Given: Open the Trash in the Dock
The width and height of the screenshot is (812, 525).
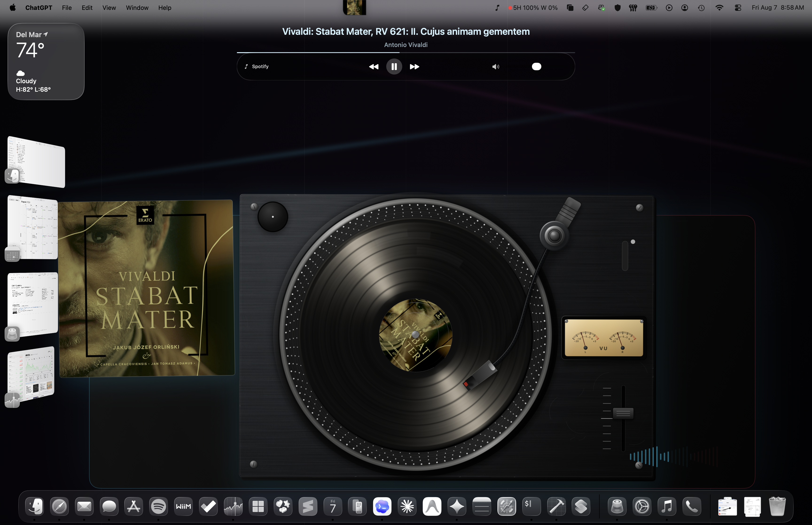Looking at the screenshot, I should click(x=777, y=507).
